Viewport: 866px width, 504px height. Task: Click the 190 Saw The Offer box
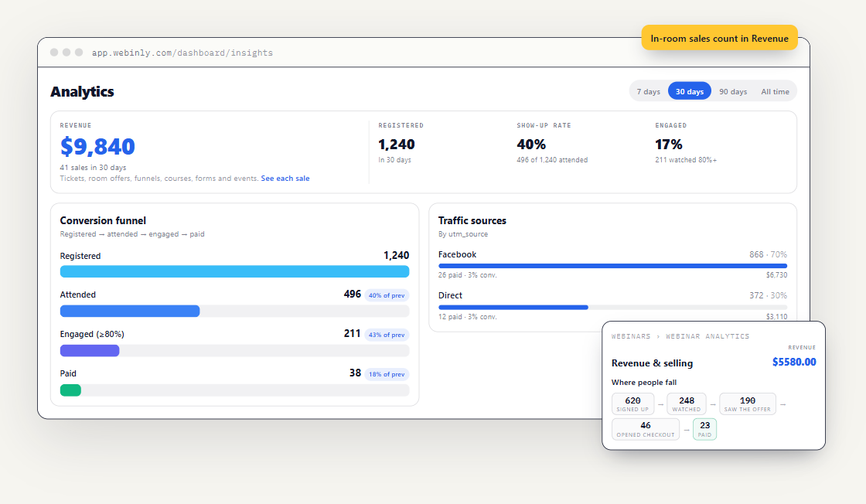[x=747, y=404]
